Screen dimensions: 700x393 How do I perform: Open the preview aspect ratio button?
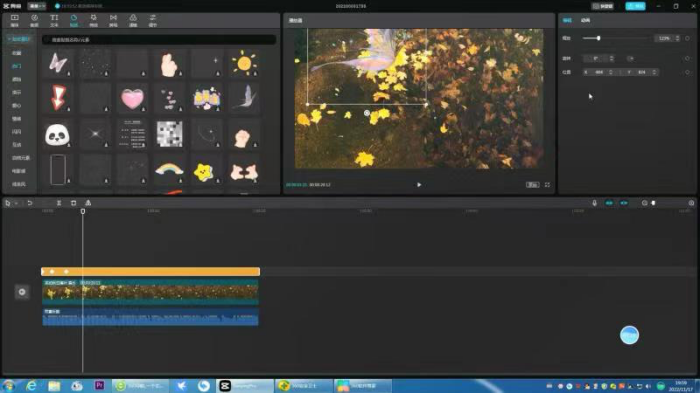tap(532, 184)
